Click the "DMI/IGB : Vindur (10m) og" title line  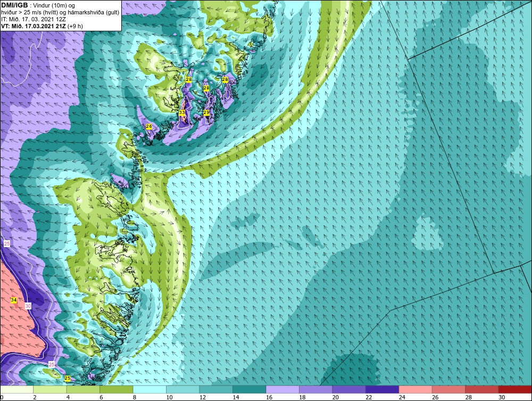[38, 5]
